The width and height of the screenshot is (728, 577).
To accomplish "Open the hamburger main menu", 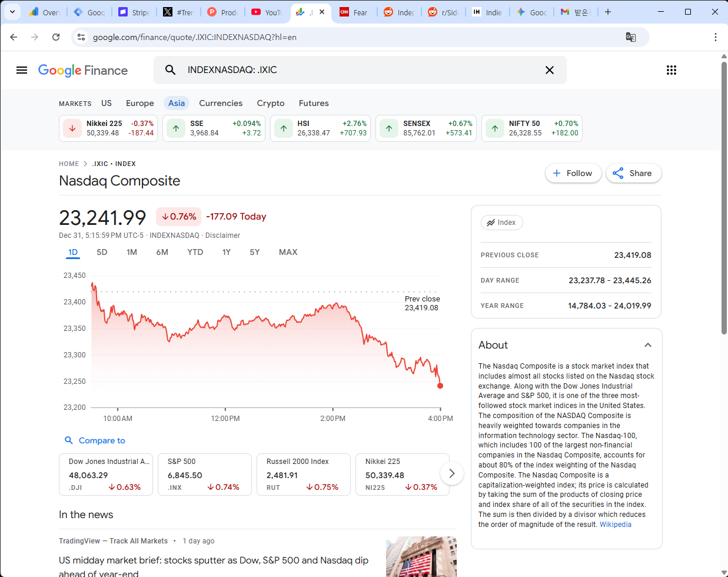I will coord(22,70).
